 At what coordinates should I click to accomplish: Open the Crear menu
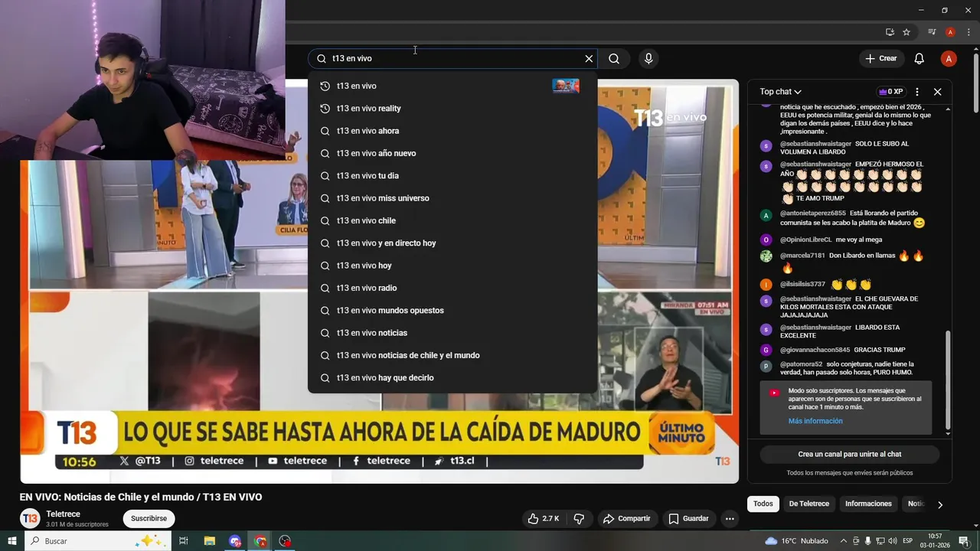[880, 58]
